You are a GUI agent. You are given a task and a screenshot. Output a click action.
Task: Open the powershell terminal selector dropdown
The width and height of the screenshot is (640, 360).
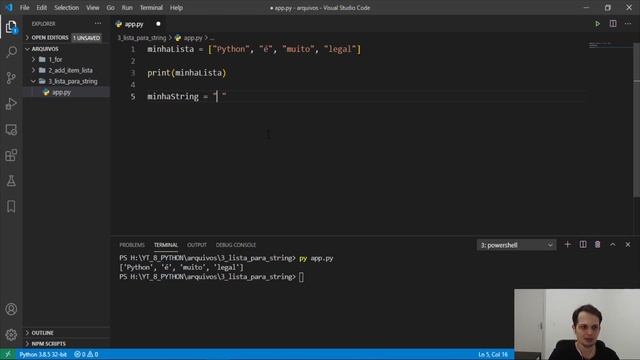[516, 245]
